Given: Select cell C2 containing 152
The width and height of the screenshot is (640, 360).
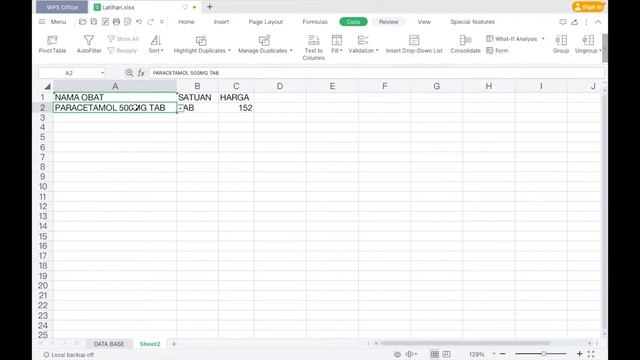Looking at the screenshot, I should [x=236, y=108].
